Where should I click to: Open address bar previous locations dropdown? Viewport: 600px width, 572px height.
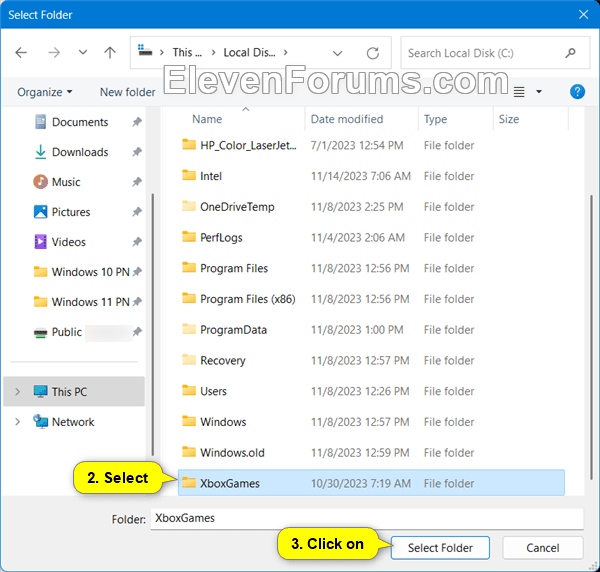tap(337, 53)
